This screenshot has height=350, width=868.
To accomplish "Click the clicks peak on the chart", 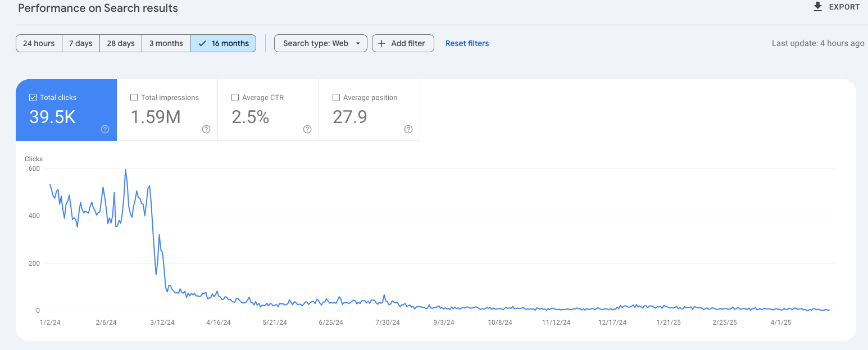I will coord(125,170).
